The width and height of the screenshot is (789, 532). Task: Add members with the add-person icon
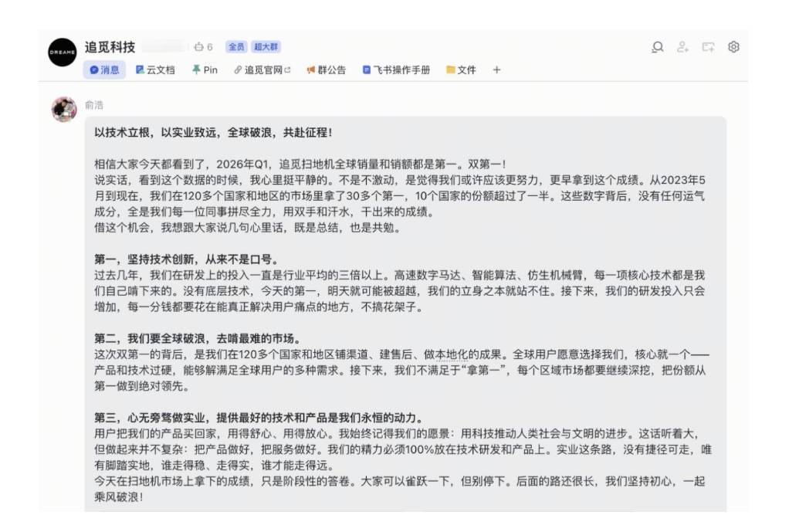tap(682, 47)
